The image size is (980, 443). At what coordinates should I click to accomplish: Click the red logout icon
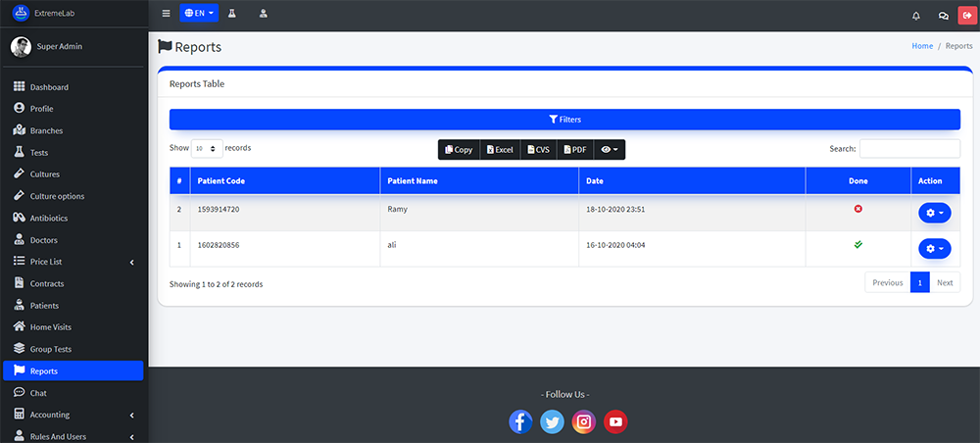point(967,16)
